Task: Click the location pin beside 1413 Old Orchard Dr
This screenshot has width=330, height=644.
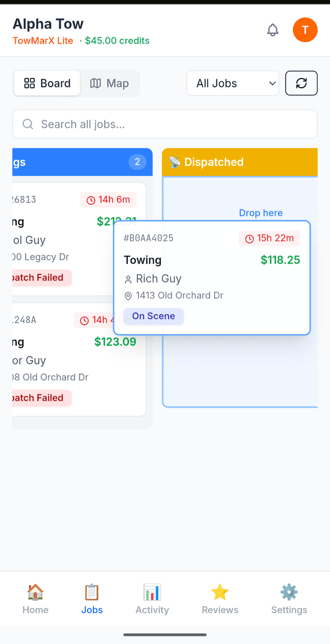Action: 128,296
